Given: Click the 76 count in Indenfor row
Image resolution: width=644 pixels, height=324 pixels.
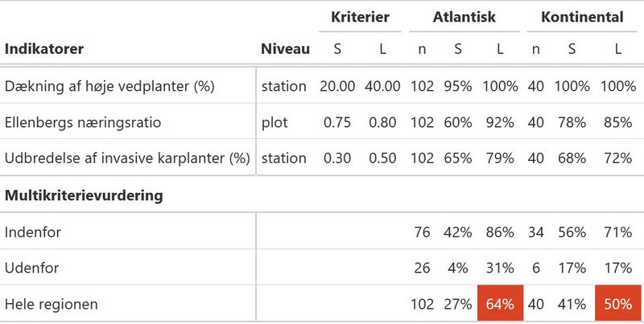Looking at the screenshot, I should (422, 232).
